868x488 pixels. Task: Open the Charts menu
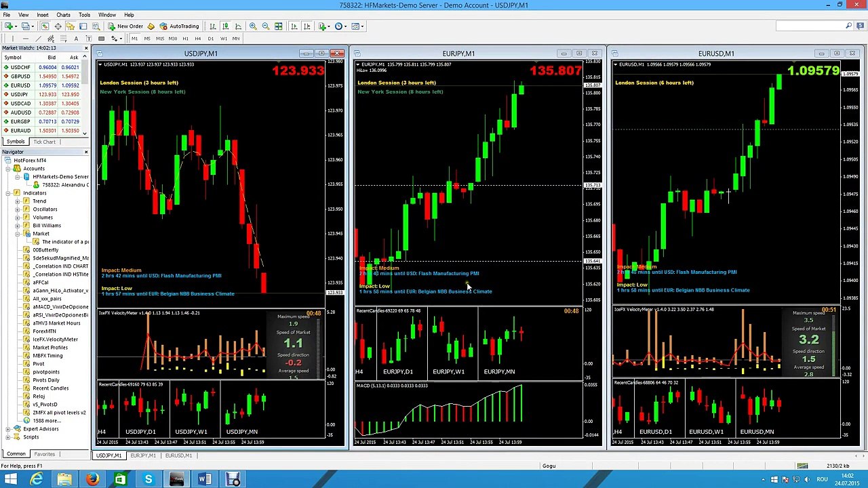pyautogui.click(x=63, y=14)
